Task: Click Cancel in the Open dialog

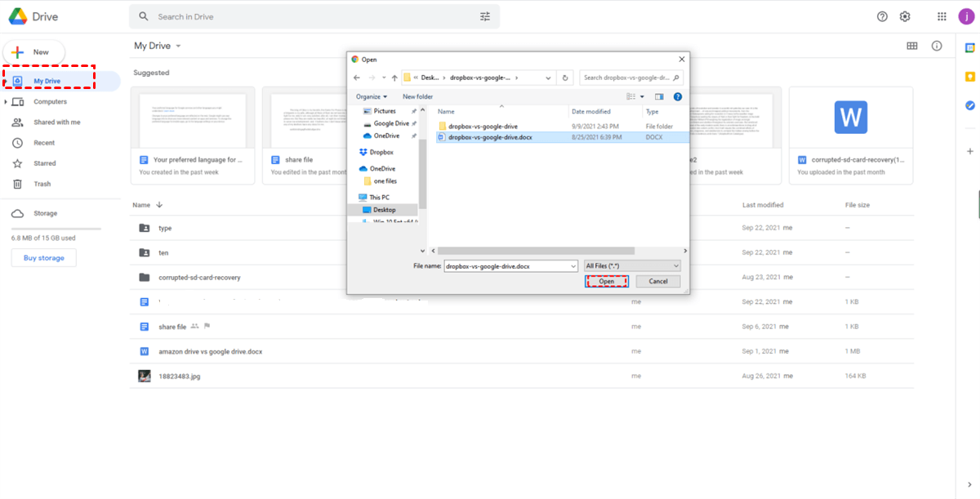Action: pyautogui.click(x=657, y=281)
